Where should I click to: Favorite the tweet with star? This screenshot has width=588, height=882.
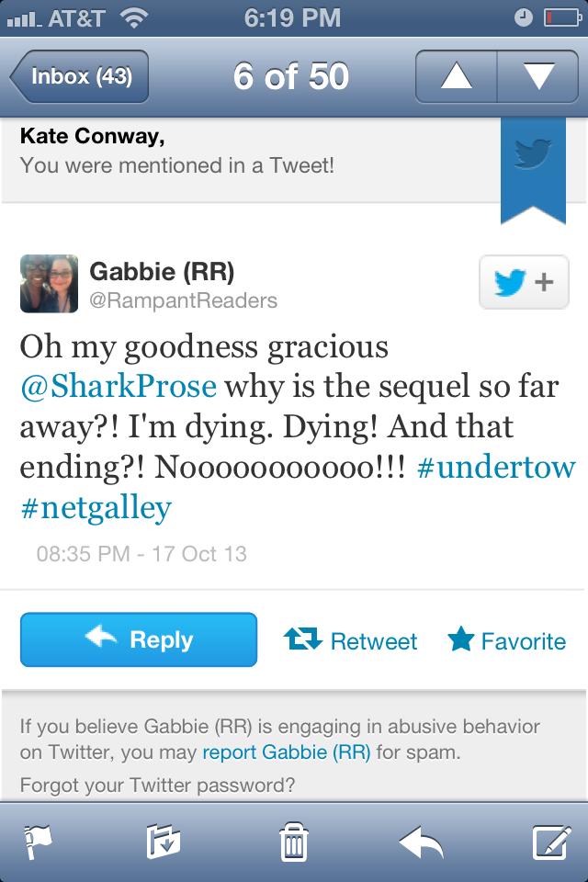coord(506,640)
